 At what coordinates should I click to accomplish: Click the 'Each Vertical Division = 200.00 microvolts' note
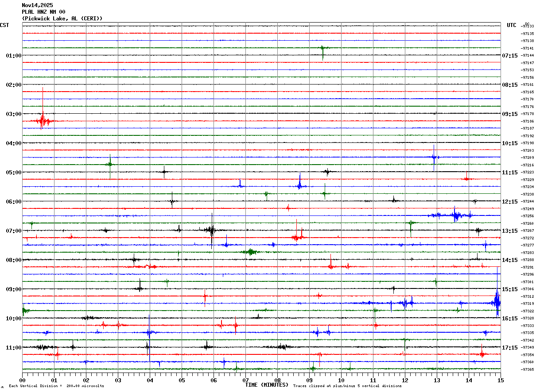pos(56,386)
